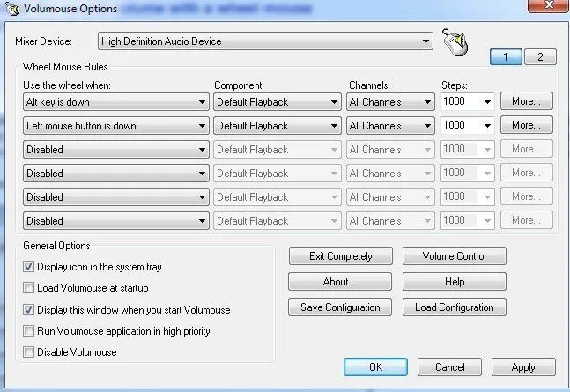Click the Exit Completely button
Image resolution: width=570 pixels, height=392 pixels.
(x=340, y=256)
